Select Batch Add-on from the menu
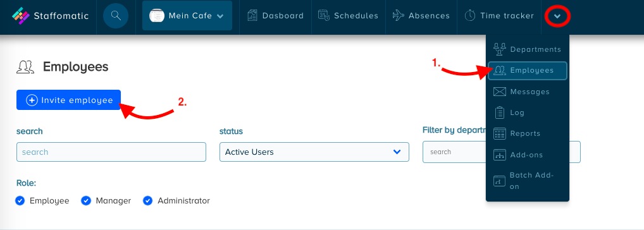 coord(528,181)
